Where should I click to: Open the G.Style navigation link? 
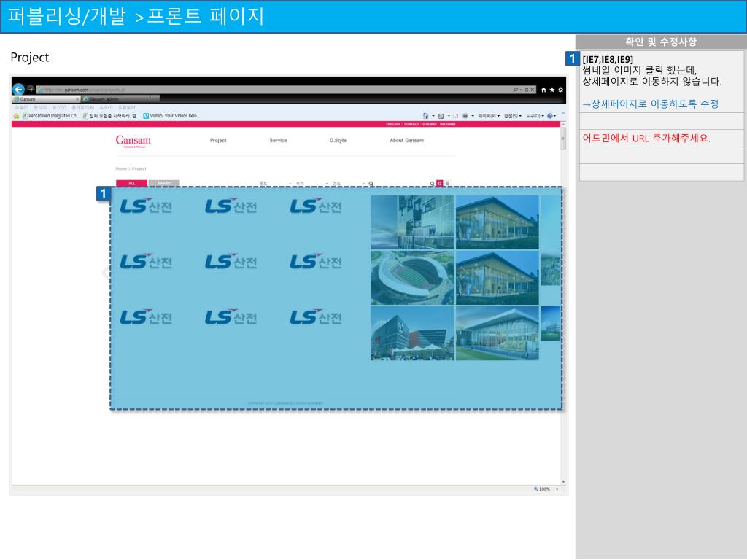tap(338, 141)
